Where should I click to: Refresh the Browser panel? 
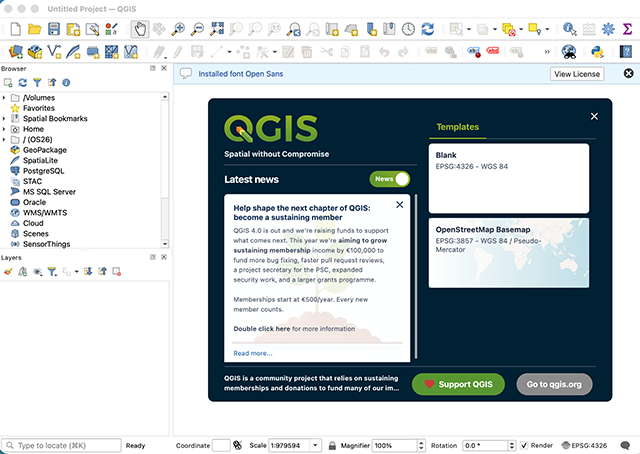pyautogui.click(x=22, y=82)
